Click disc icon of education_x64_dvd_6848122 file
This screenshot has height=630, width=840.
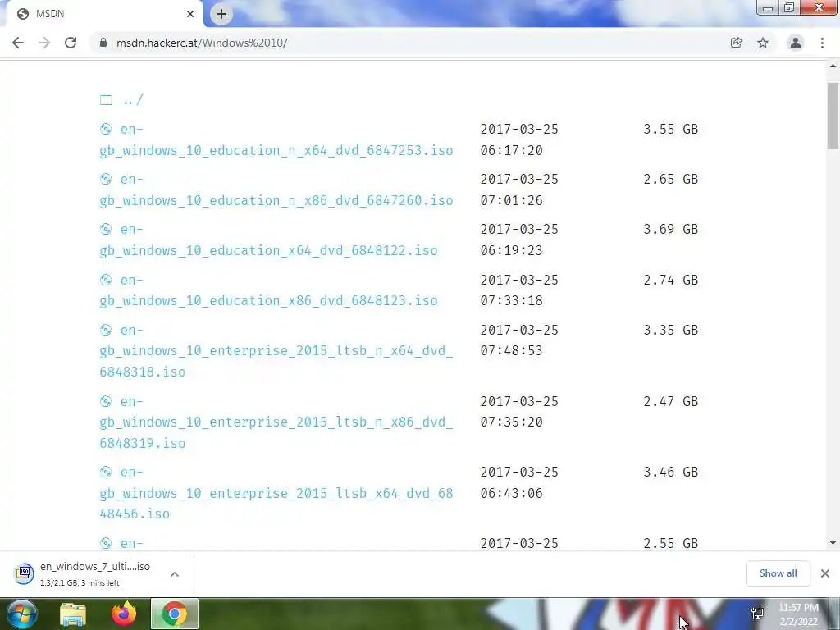click(106, 230)
